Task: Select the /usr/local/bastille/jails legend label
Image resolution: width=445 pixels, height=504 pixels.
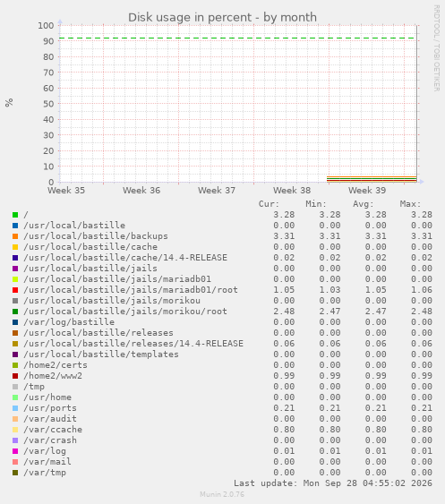Action: [90, 269]
